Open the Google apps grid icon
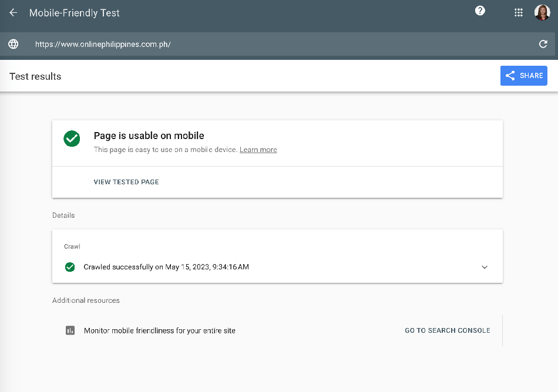This screenshot has width=558, height=392. [519, 12]
